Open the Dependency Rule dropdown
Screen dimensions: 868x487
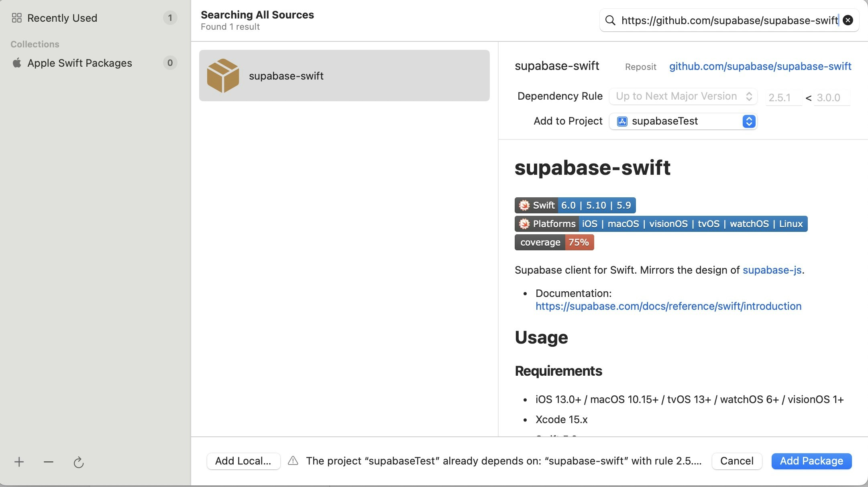[683, 96]
